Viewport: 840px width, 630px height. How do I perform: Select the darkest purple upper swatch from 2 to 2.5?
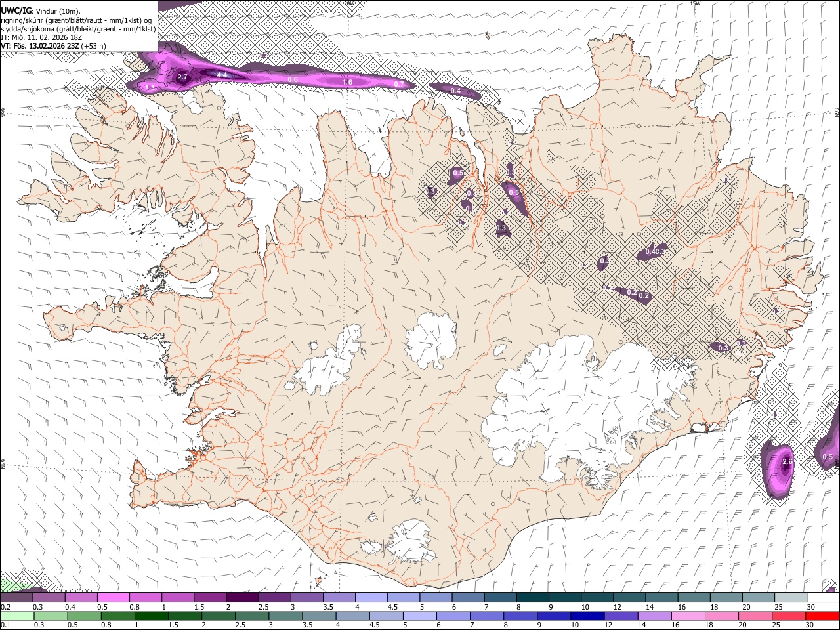(x=242, y=597)
